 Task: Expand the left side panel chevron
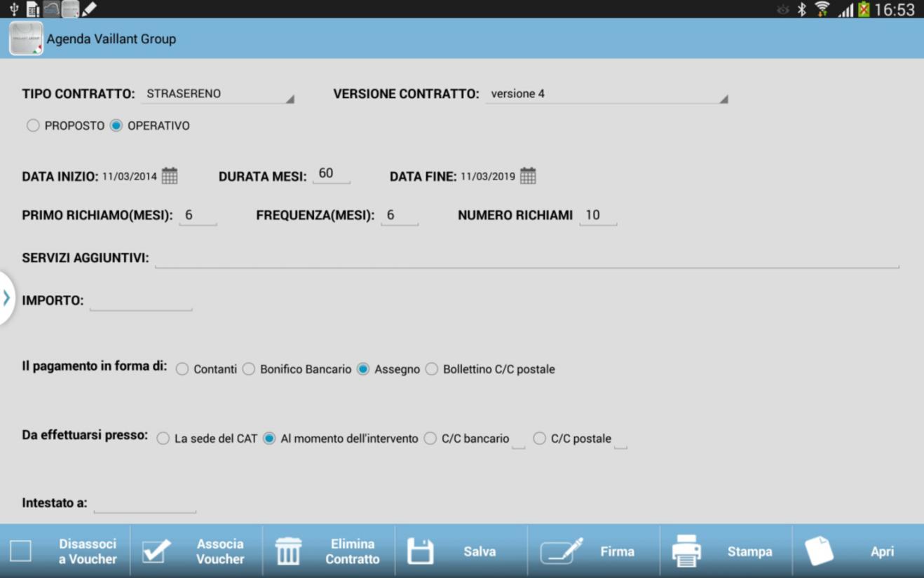pos(6,298)
